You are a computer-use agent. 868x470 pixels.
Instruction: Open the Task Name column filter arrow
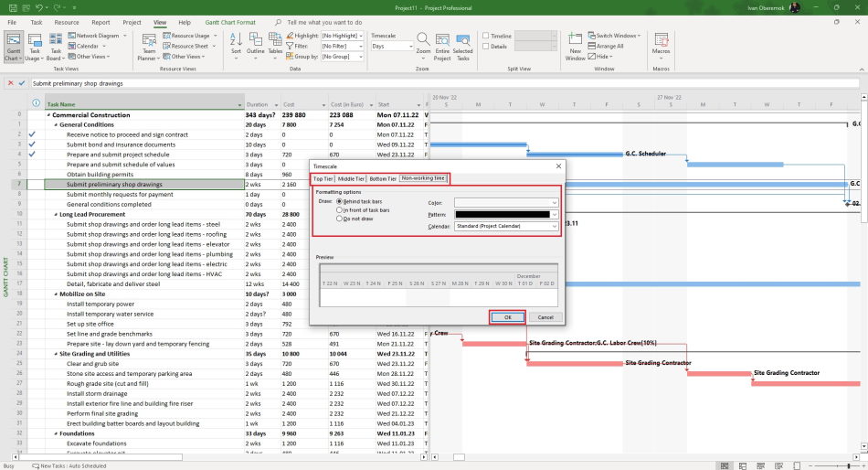[x=239, y=105]
